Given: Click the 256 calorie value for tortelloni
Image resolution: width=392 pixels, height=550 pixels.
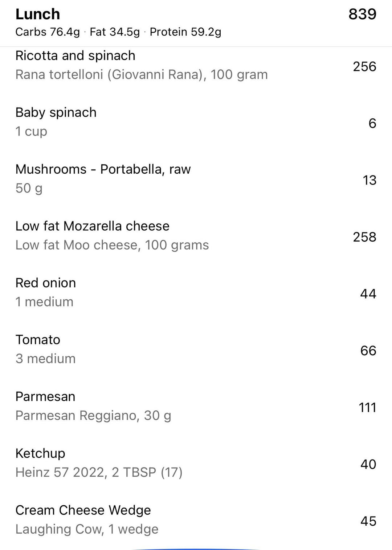Looking at the screenshot, I should [364, 66].
